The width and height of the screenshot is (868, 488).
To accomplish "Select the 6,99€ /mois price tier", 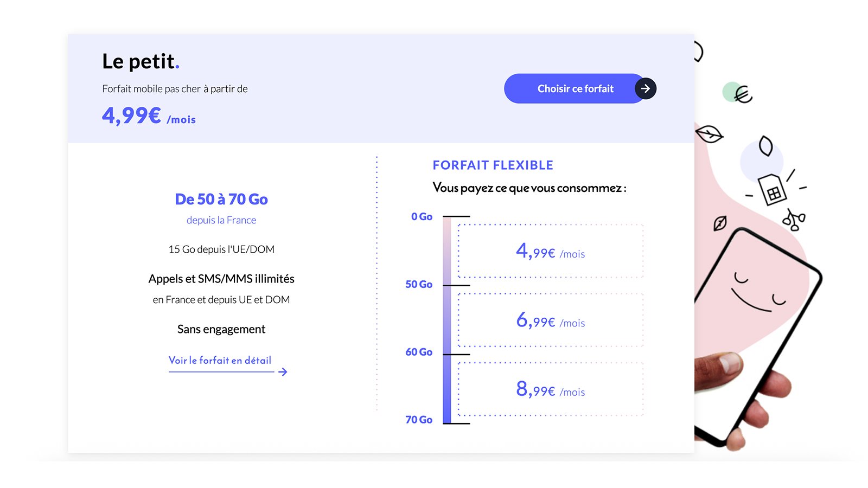I will point(551,320).
